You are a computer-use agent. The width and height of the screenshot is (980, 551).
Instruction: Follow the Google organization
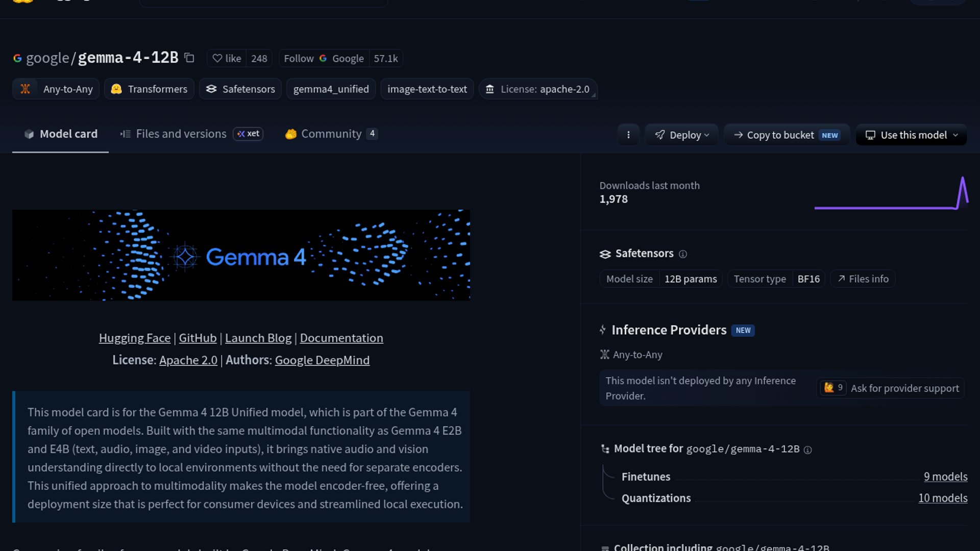(x=324, y=59)
